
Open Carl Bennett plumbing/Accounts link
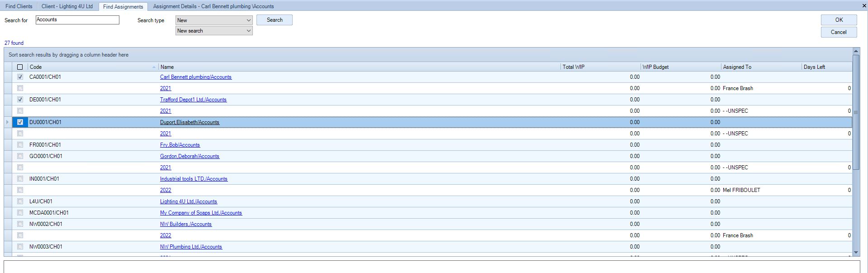click(x=196, y=77)
